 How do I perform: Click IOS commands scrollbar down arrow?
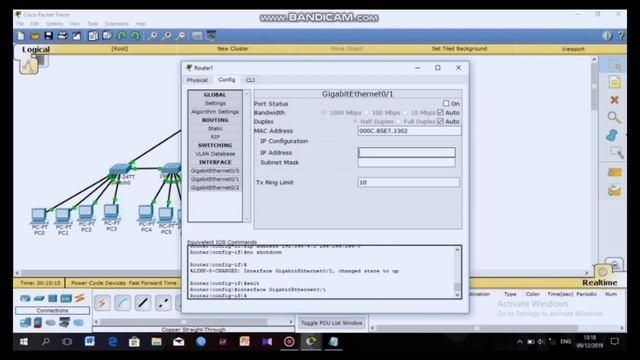click(458, 295)
